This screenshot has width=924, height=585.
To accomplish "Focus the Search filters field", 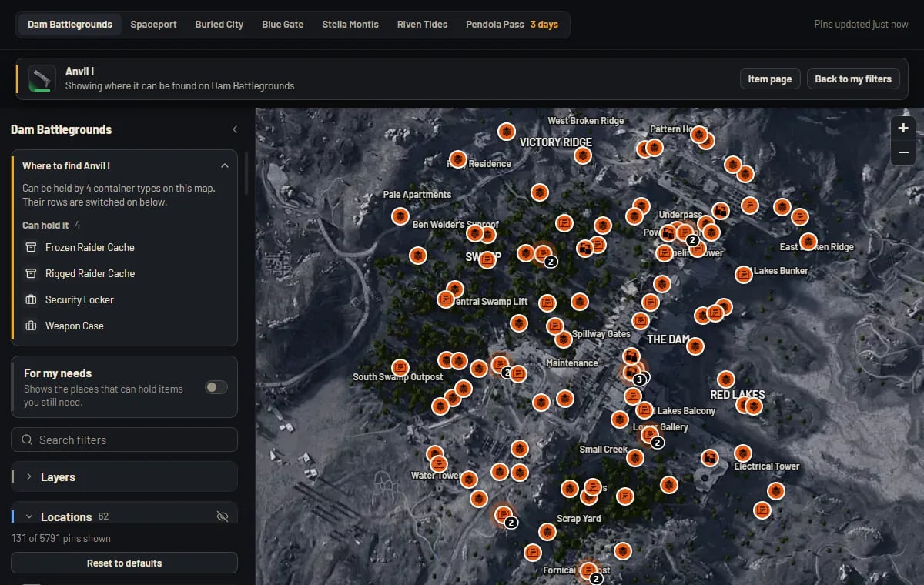I will [x=124, y=440].
